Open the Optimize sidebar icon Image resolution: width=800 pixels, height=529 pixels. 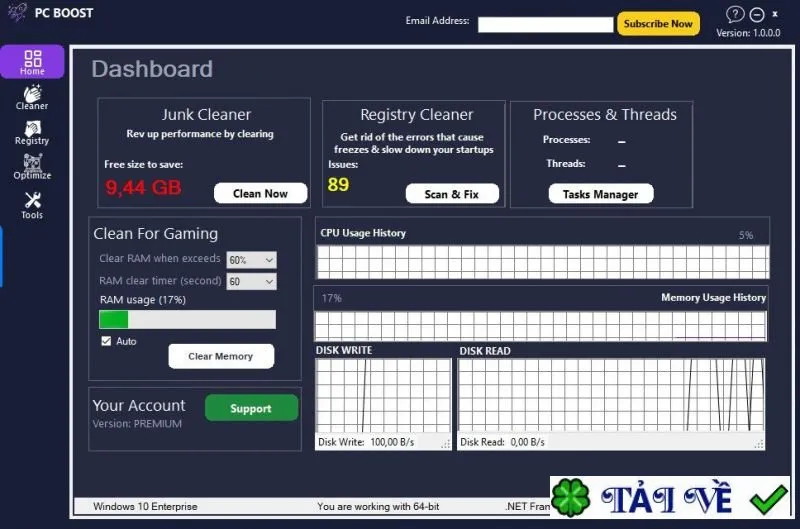pos(32,167)
